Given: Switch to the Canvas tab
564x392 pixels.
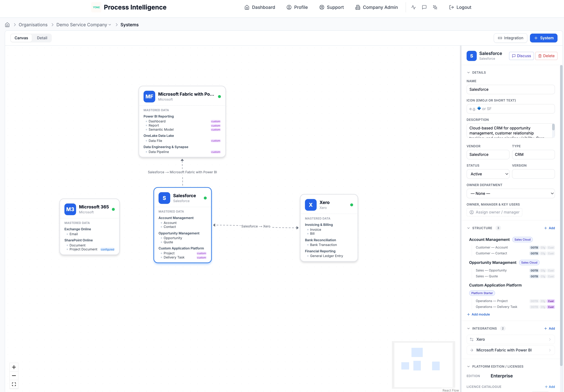Looking at the screenshot, I should click(21, 38).
